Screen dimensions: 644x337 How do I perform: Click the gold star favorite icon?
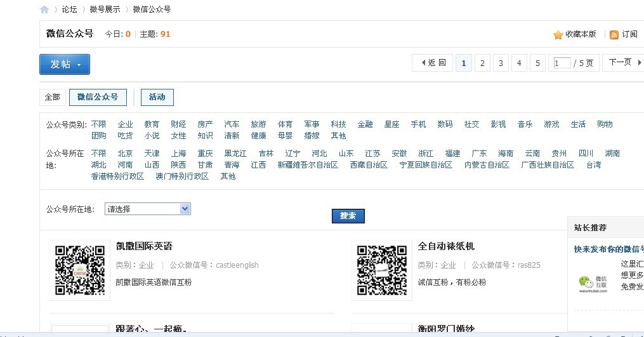[x=558, y=34]
